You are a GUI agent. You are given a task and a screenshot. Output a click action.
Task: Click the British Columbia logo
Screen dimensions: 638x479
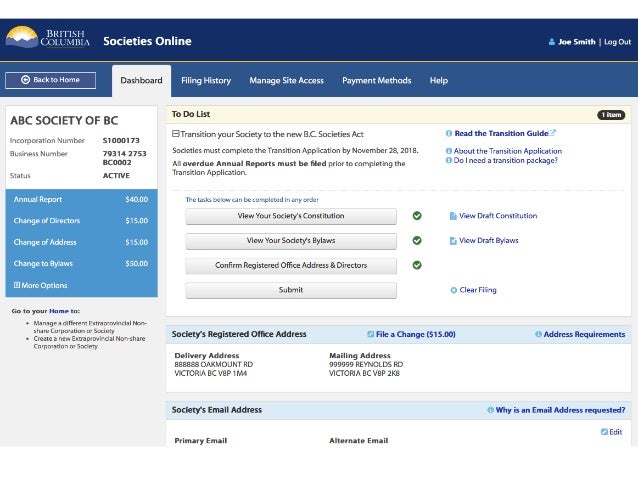pos(48,39)
